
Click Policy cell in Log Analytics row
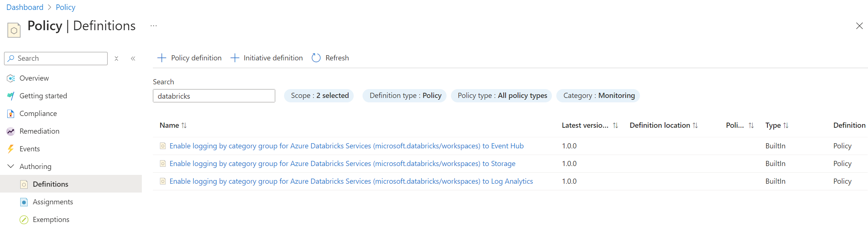point(842,181)
